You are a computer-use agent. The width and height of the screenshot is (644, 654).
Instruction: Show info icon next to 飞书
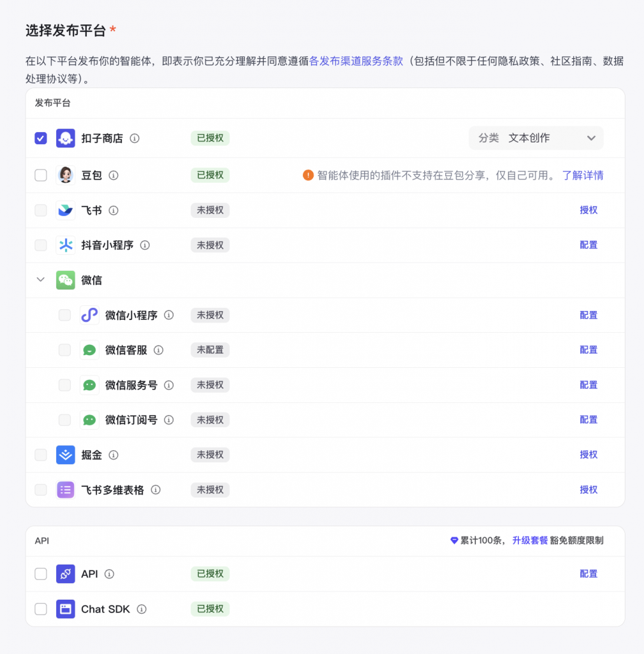click(114, 211)
